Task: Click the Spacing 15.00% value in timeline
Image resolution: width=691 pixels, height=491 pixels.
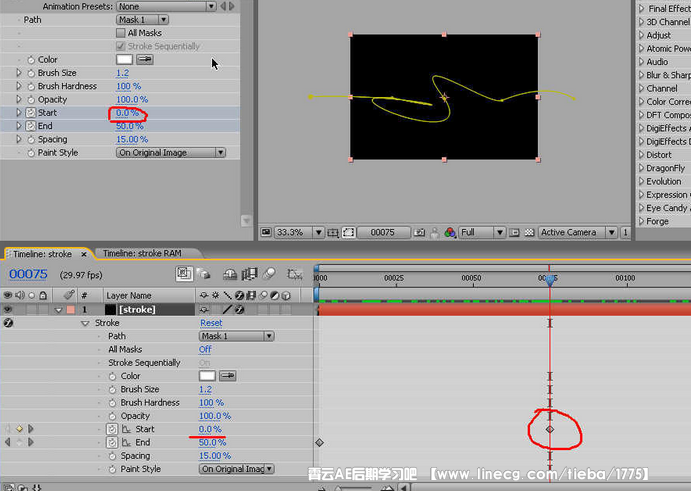Action: (x=215, y=456)
